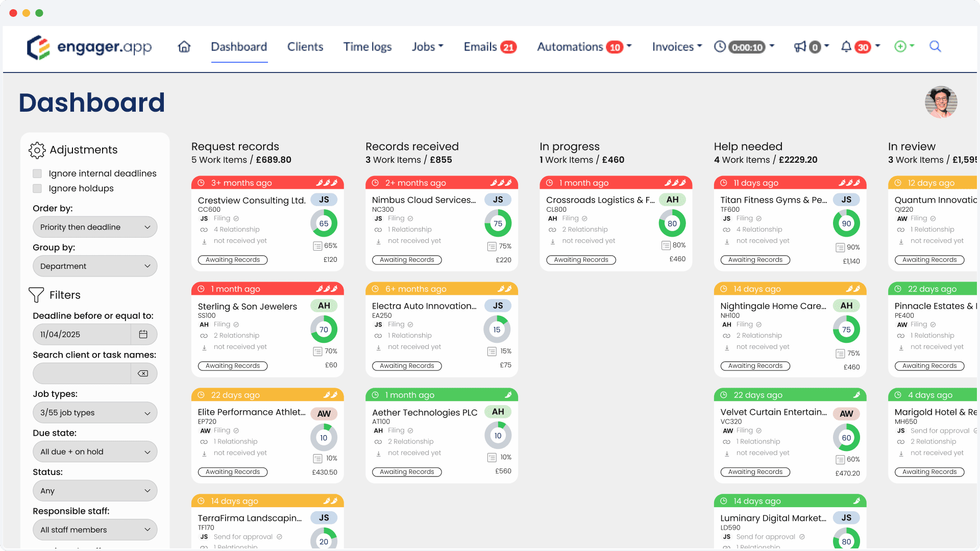Image resolution: width=980 pixels, height=551 pixels.
Task: Open notifications via the bell icon
Action: [847, 46]
